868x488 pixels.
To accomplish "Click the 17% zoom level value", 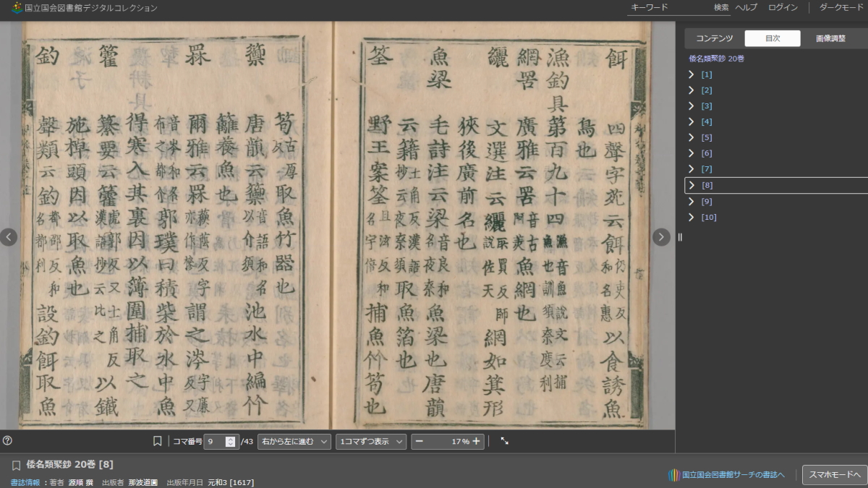I will click(460, 441).
